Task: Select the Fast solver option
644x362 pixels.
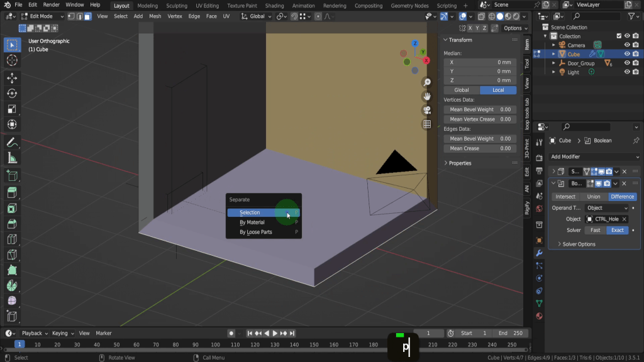Action: [x=595, y=230]
